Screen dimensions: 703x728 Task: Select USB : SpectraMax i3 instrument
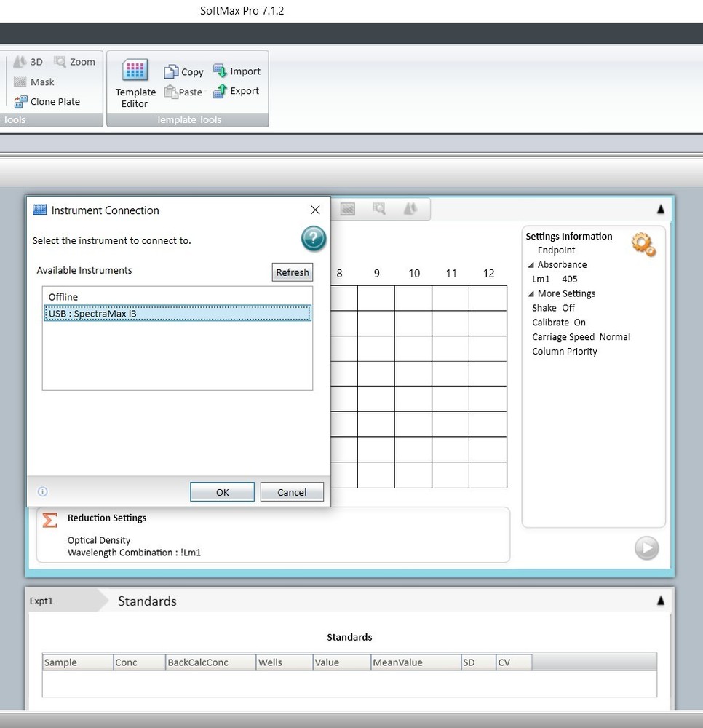click(x=178, y=313)
